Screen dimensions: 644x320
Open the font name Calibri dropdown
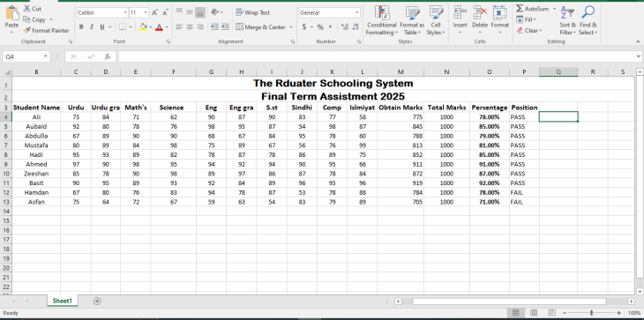click(125, 12)
